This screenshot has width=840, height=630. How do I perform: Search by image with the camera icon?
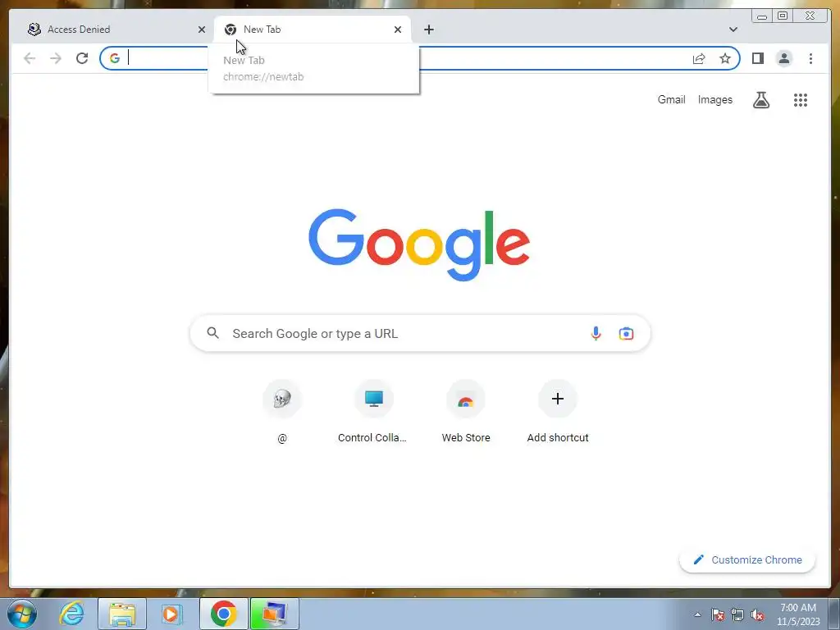(x=626, y=333)
